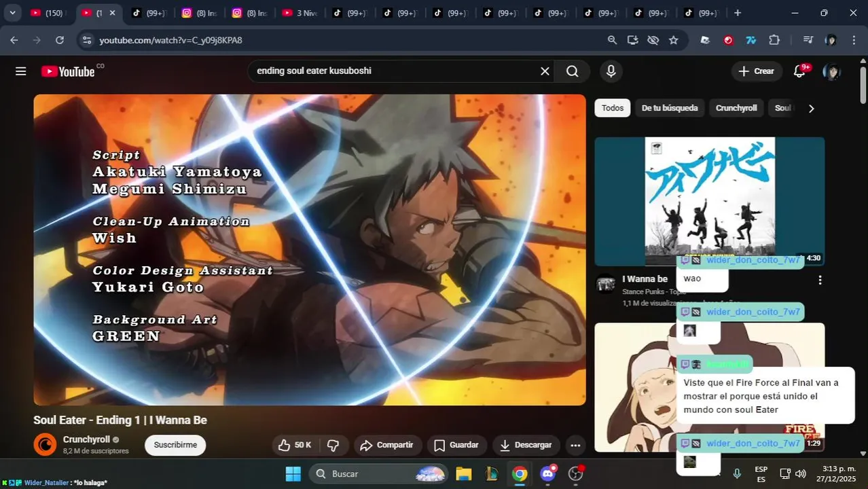Select the Crunchyroll filter chip
The image size is (868, 489).
click(736, 108)
